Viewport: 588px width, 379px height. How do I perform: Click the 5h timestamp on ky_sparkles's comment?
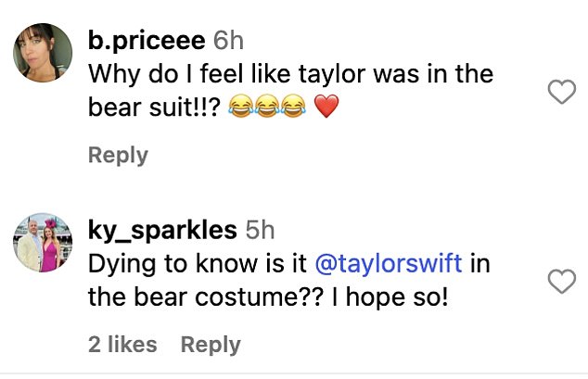tap(261, 231)
